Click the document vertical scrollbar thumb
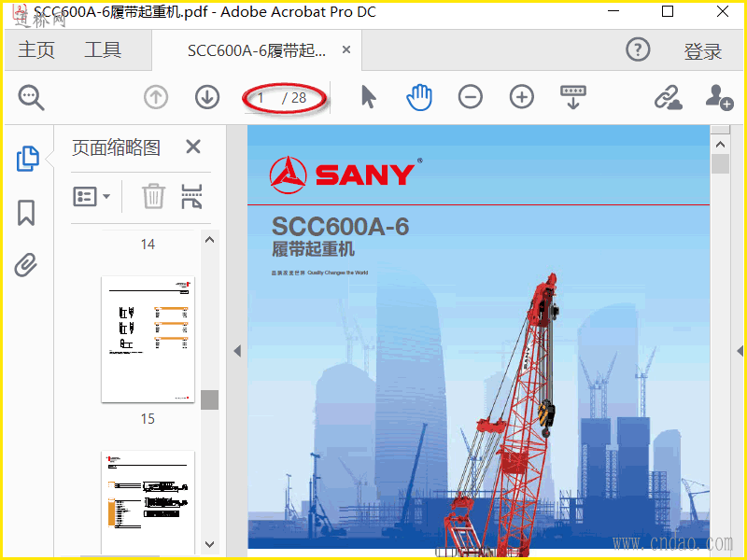747x560 pixels. (x=720, y=163)
